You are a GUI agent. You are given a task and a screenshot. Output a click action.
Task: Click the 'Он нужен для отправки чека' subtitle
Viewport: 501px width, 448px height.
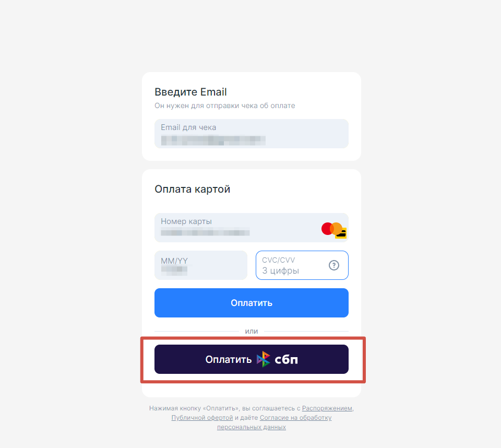[x=224, y=105]
